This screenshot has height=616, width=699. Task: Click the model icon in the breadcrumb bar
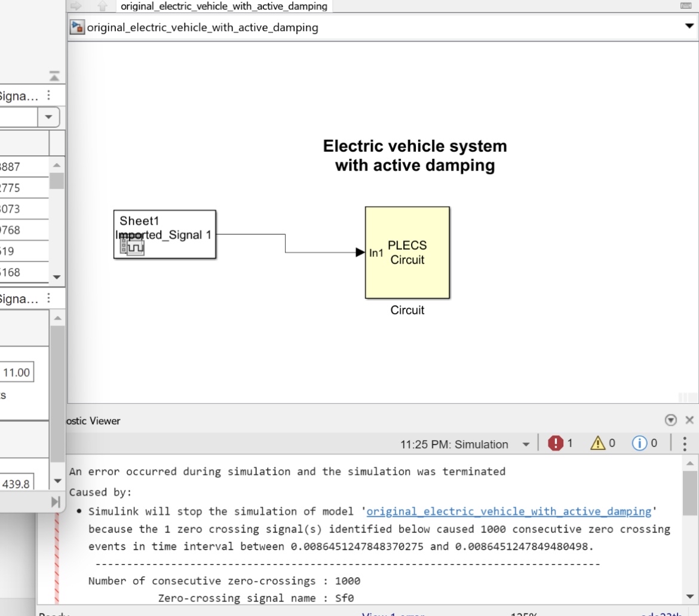tap(77, 27)
